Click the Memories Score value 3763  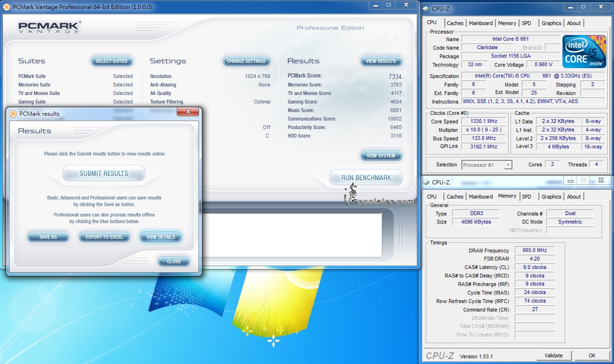pyautogui.click(x=396, y=85)
